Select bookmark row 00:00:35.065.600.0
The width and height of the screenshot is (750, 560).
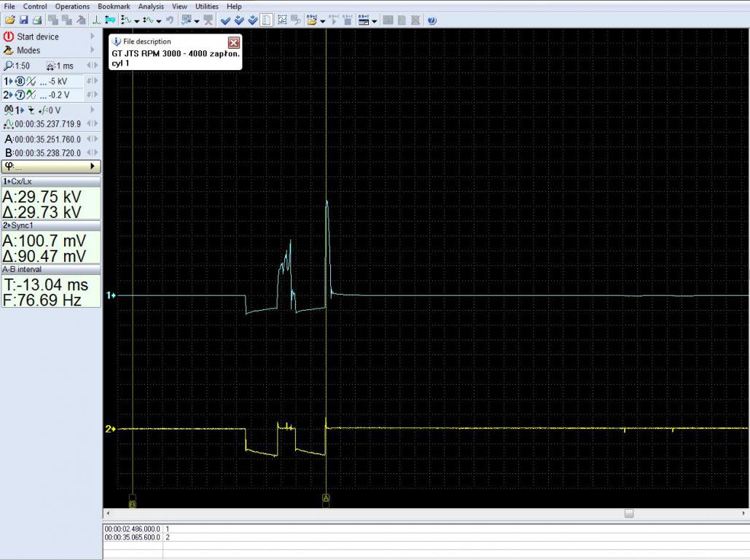[426, 537]
